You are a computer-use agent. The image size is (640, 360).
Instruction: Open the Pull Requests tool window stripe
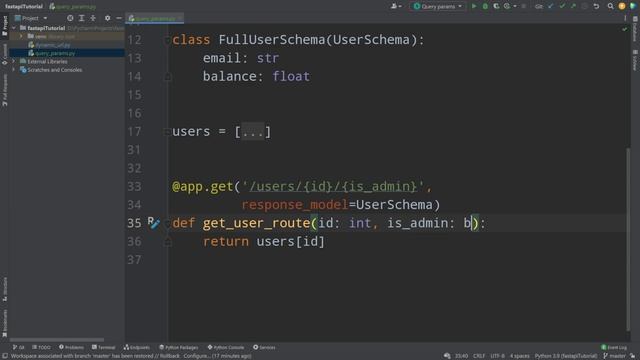tap(4, 90)
